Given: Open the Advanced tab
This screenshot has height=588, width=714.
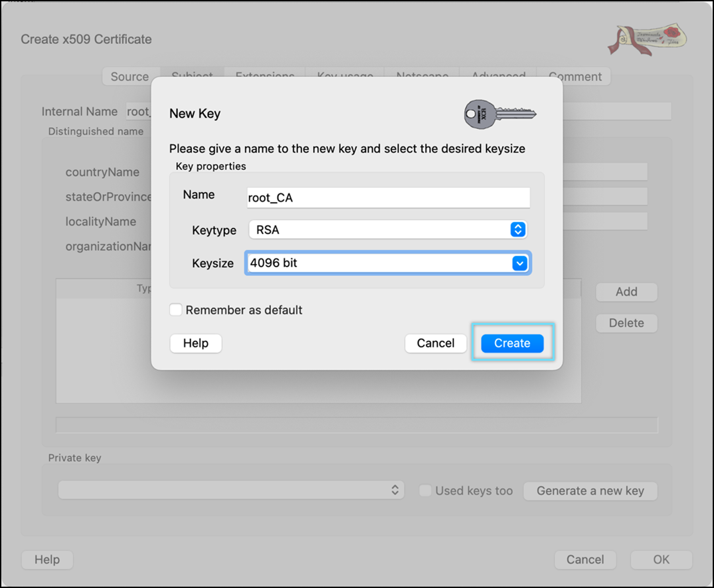Looking at the screenshot, I should 498,74.
